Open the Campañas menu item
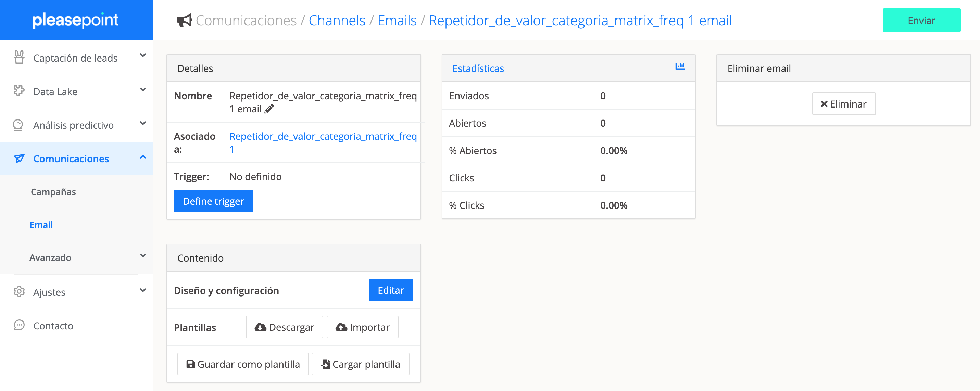 click(53, 192)
